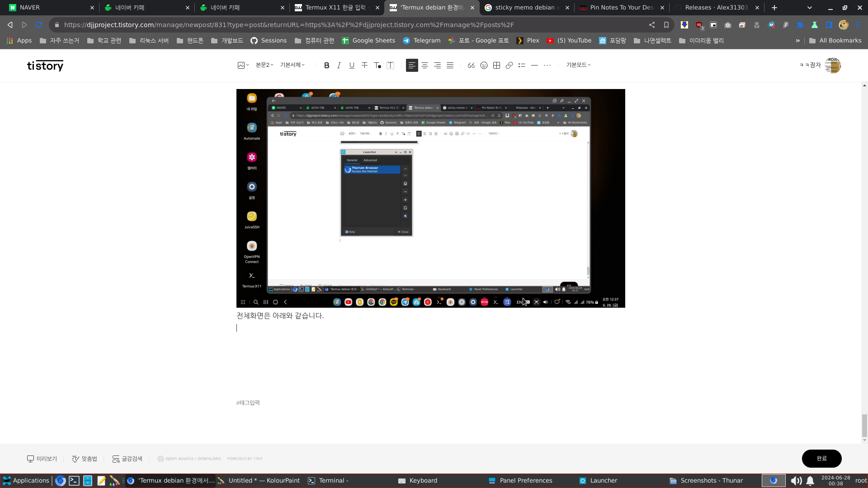Insert a blockquote
This screenshot has height=488, width=868.
pos(471,66)
